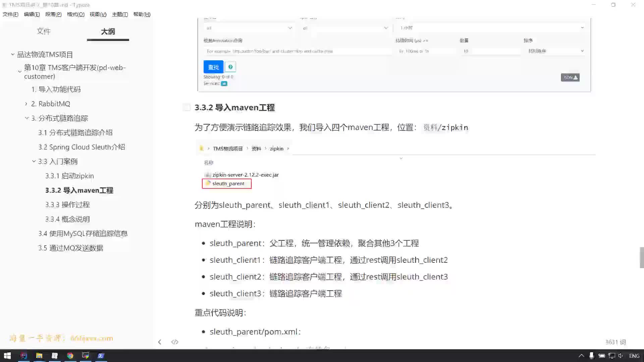This screenshot has height=362, width=644.
Task: Collapse the 第10章 TMS客户端开发 outline node
Action: [x=19, y=71]
